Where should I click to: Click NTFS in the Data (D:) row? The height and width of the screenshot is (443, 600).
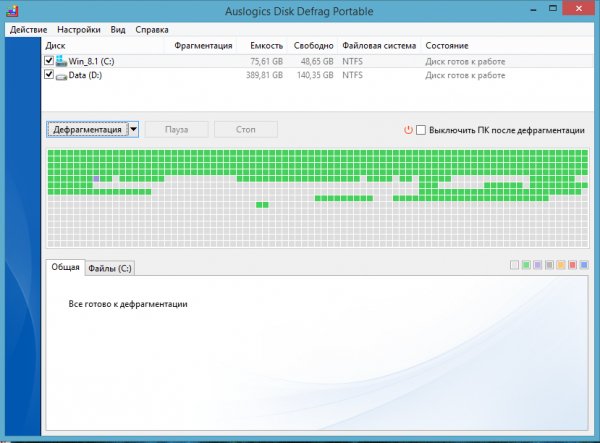point(352,75)
